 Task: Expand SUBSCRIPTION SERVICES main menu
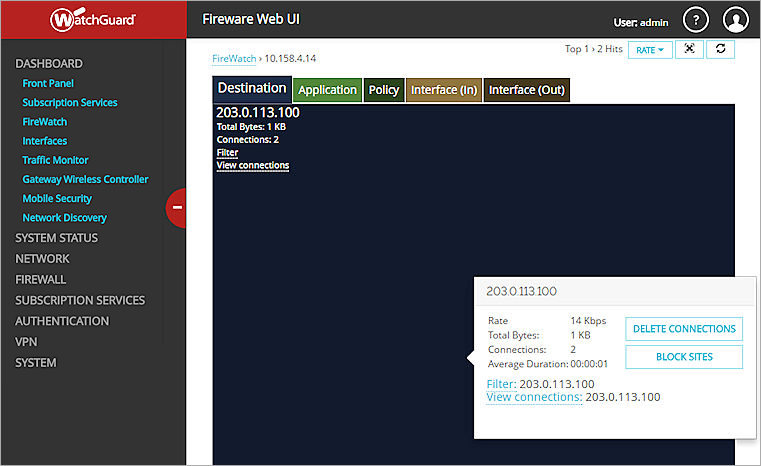(80, 300)
